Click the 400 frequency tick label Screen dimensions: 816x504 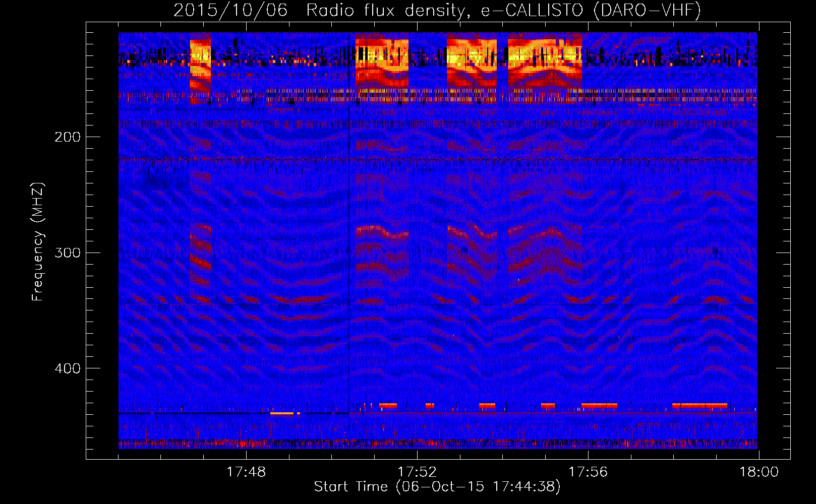click(x=68, y=368)
